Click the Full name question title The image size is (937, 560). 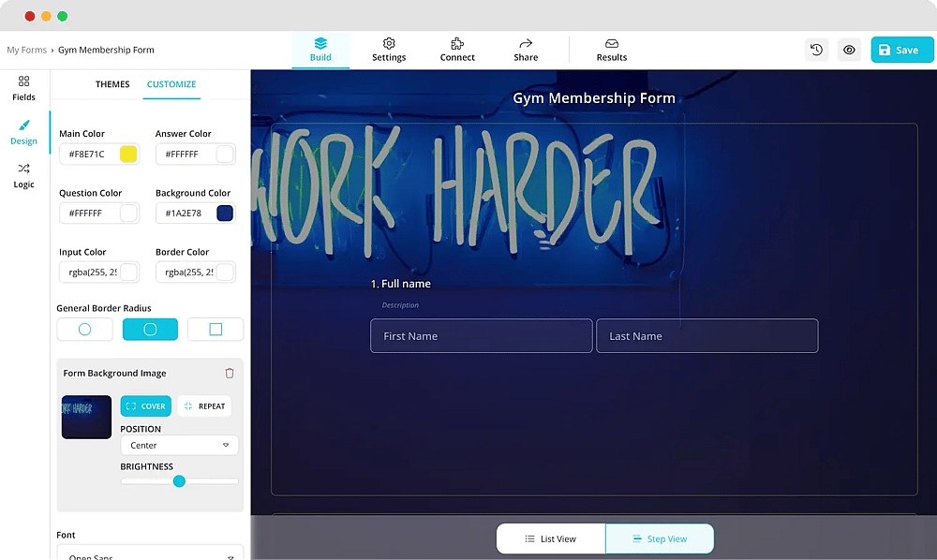tap(406, 284)
